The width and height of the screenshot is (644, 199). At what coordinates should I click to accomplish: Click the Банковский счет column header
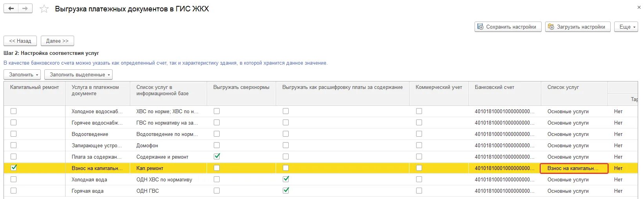click(x=494, y=87)
